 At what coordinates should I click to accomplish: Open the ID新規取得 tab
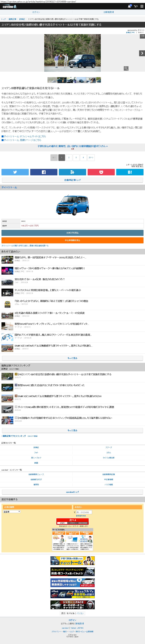click(109, 12)
